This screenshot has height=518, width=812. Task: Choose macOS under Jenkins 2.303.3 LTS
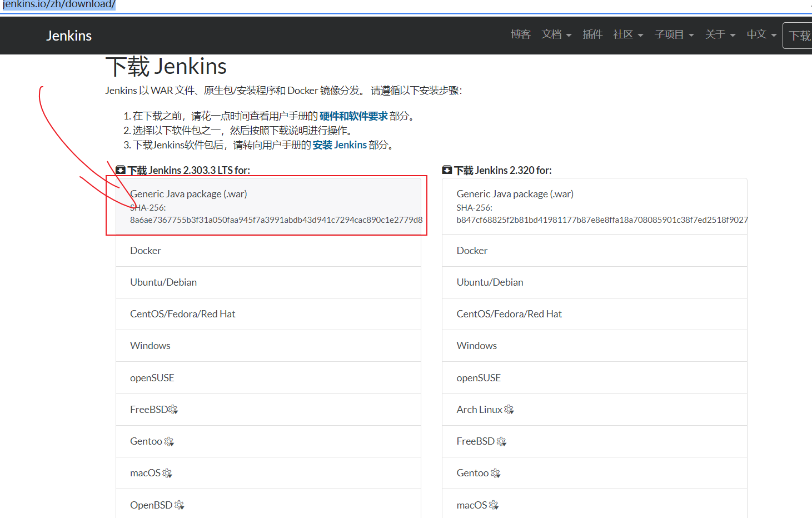pos(268,473)
